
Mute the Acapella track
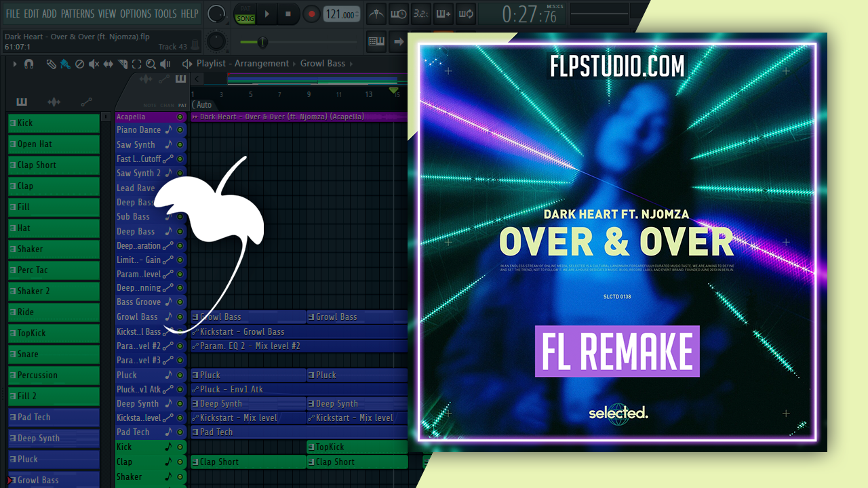(180, 117)
